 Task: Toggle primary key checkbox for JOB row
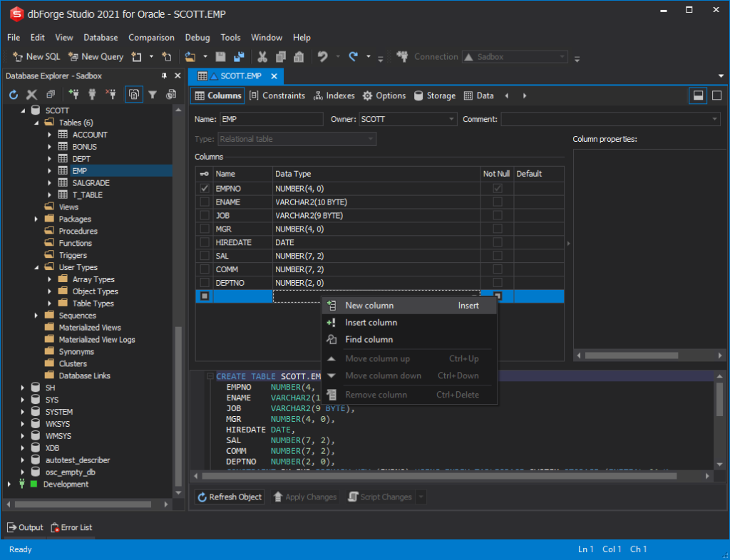point(205,215)
